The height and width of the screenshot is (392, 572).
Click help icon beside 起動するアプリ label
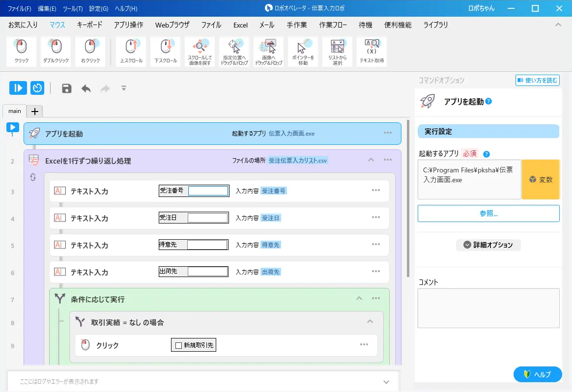pyautogui.click(x=486, y=154)
